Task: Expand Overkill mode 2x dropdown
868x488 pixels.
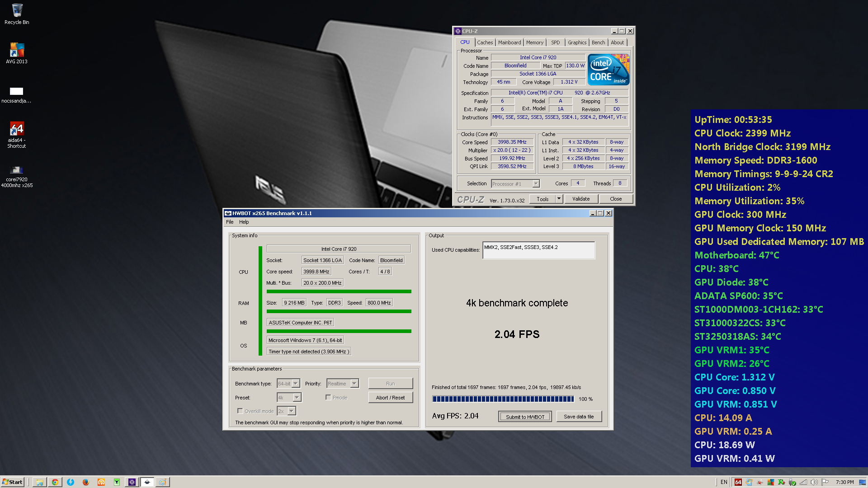Action: coord(292,411)
